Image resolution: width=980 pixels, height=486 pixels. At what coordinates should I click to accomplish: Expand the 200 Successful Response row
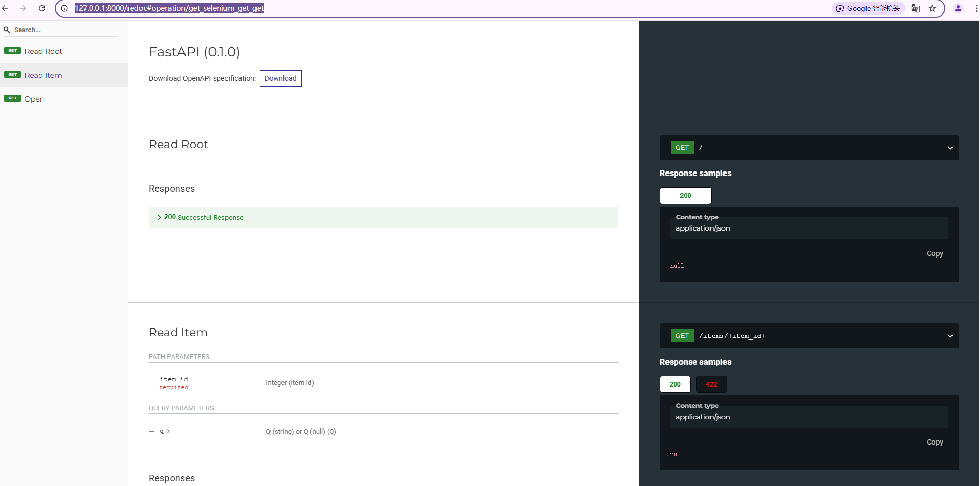(x=383, y=217)
